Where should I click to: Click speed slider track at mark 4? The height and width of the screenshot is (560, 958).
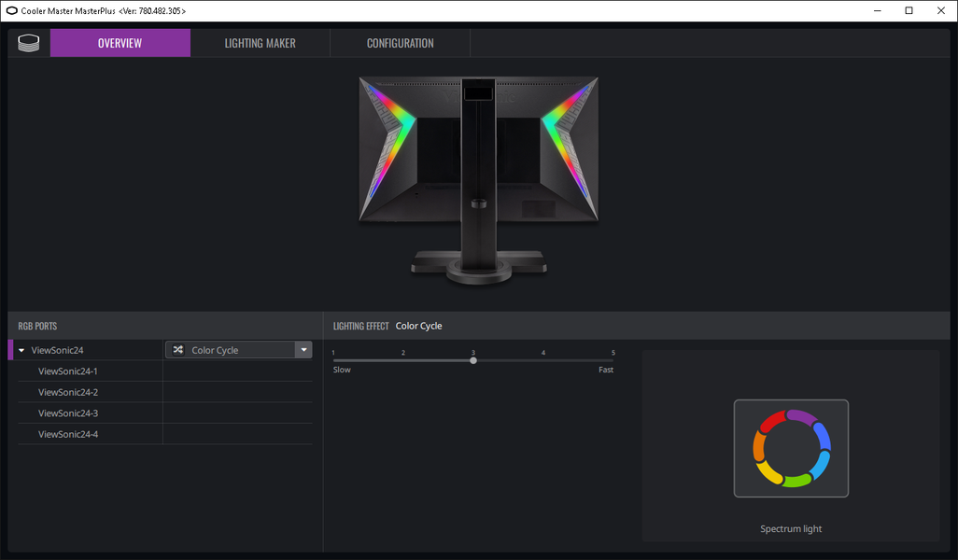[x=543, y=360]
